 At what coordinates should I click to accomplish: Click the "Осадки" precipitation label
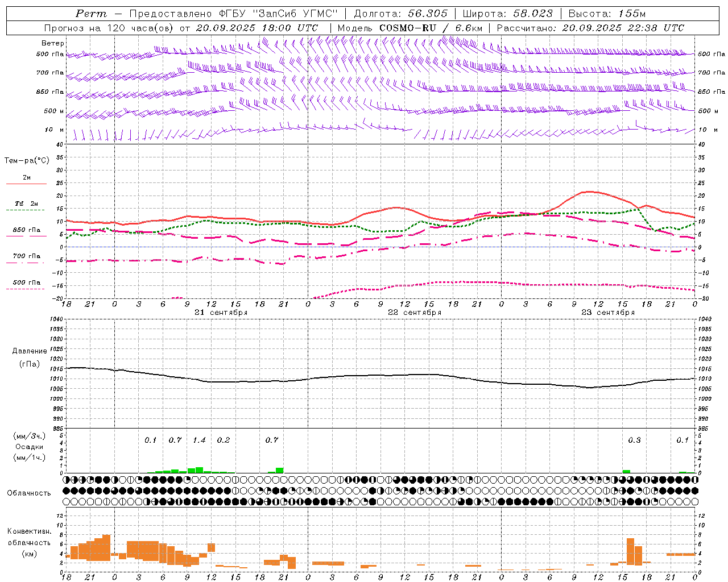coord(30,447)
